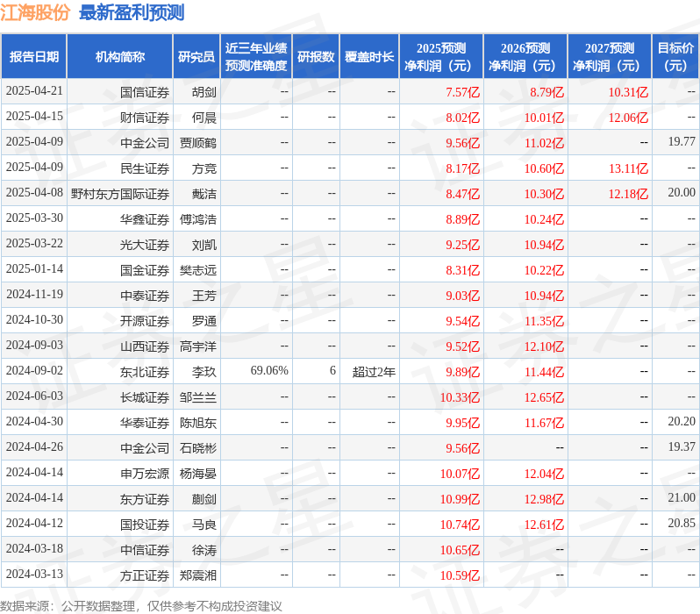
Task: Click researcher name 石晓彬
Action: pyautogui.click(x=198, y=448)
